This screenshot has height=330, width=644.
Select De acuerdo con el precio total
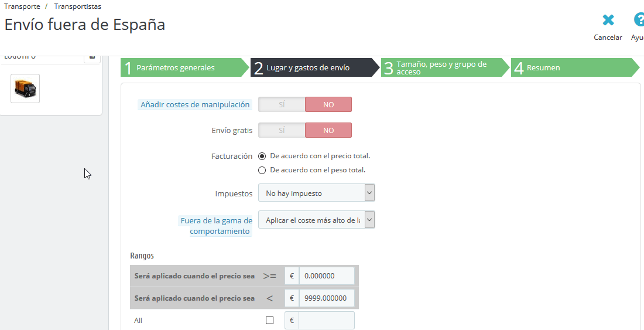pyautogui.click(x=262, y=156)
